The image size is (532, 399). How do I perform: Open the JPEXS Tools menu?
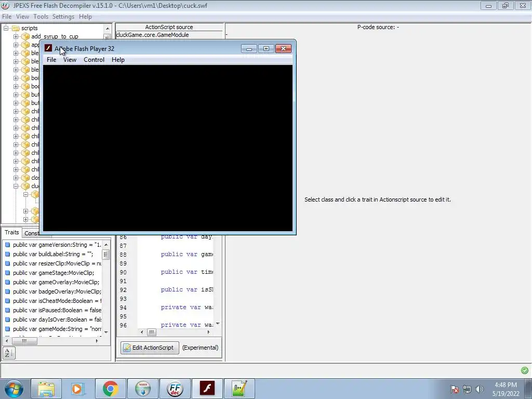coord(41,16)
